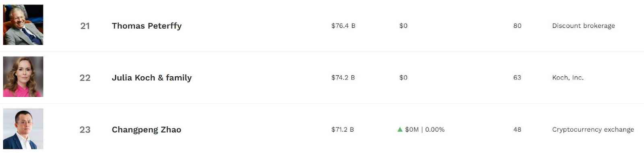Click the Changpeng Zhao name link

(x=147, y=130)
